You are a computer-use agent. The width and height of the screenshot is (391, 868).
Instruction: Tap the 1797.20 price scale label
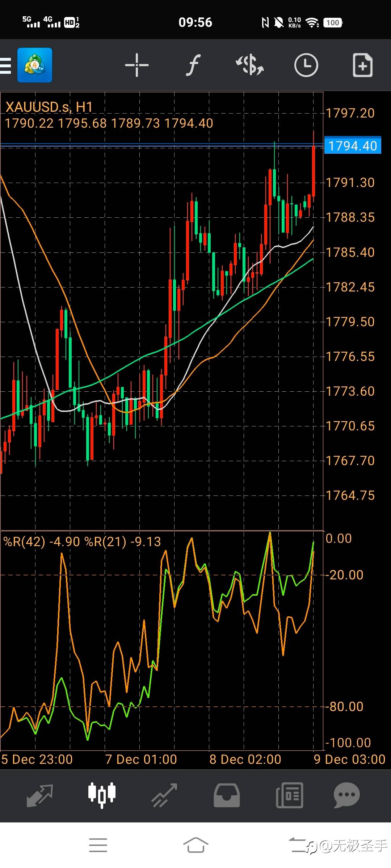click(x=350, y=113)
